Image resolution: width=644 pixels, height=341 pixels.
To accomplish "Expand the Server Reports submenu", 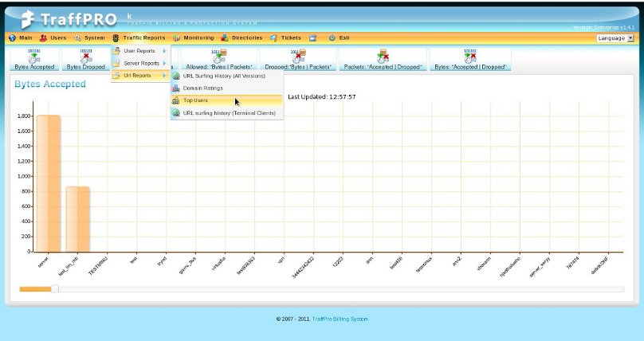I will 140,63.
